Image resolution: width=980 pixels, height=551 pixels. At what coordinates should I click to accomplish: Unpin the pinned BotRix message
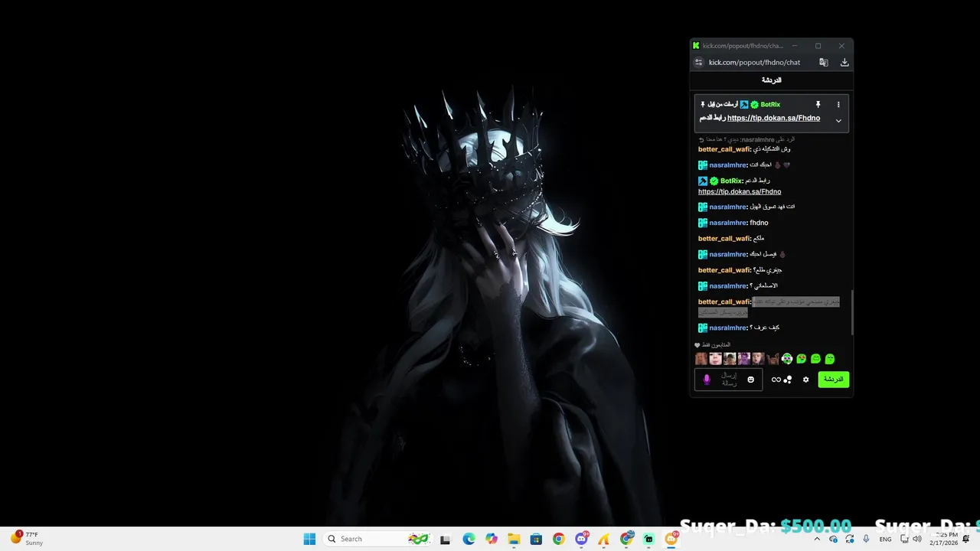(x=818, y=104)
